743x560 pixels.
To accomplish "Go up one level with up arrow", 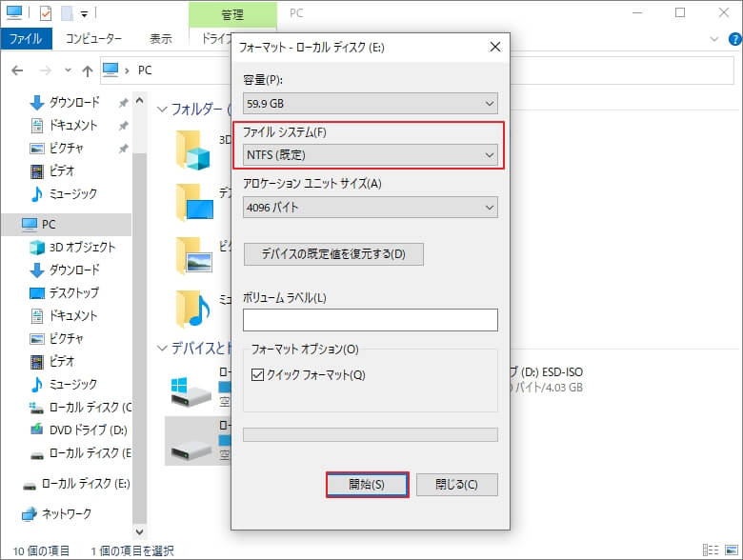I will pyautogui.click(x=88, y=70).
